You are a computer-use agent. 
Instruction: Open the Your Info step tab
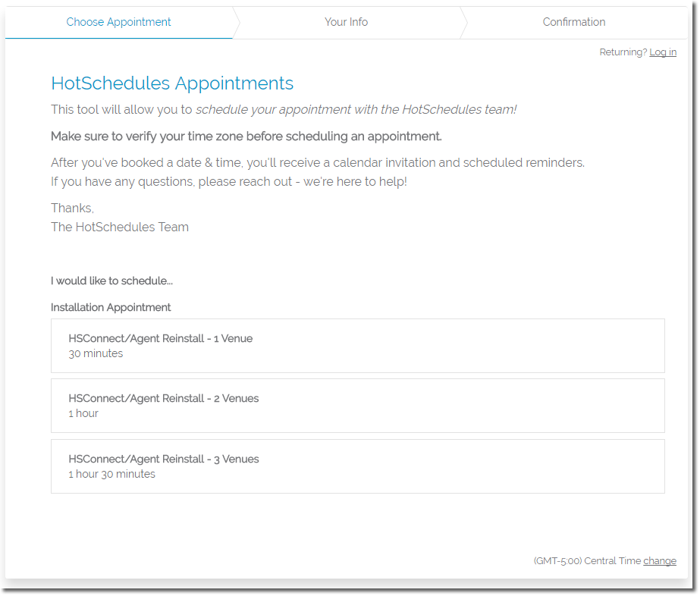click(x=346, y=22)
